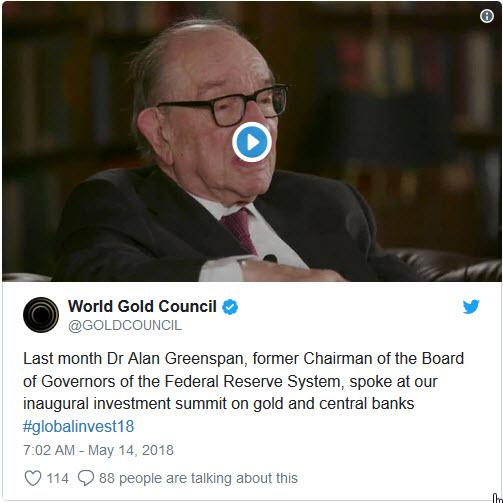
Task: Open the World Gold Council profile name
Action: point(142,306)
